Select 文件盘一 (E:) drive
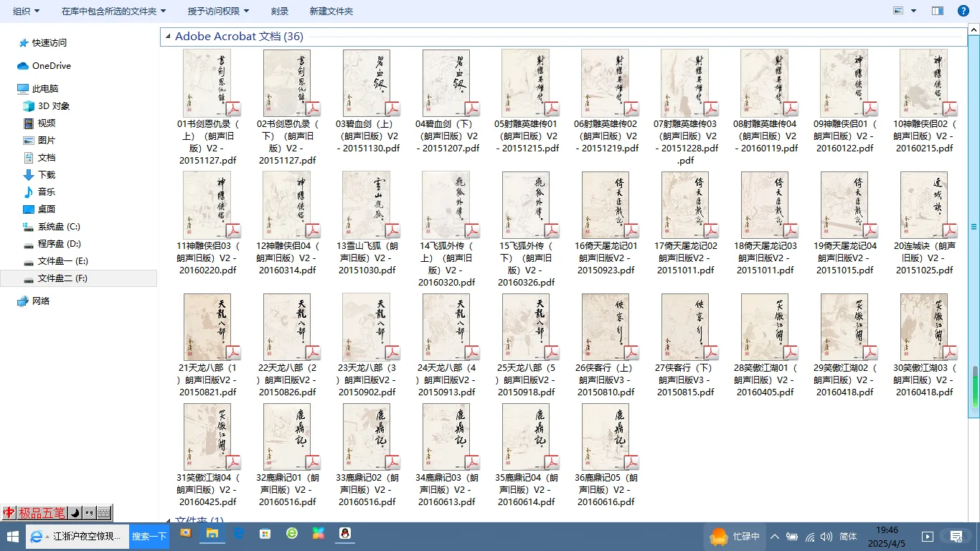 point(56,261)
